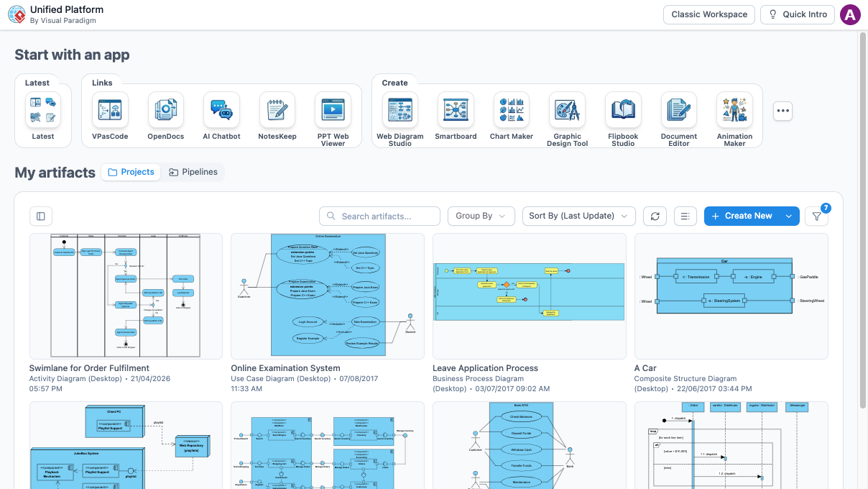Open Swimlane for Order Fulfilment thumbnail

pyautogui.click(x=126, y=296)
